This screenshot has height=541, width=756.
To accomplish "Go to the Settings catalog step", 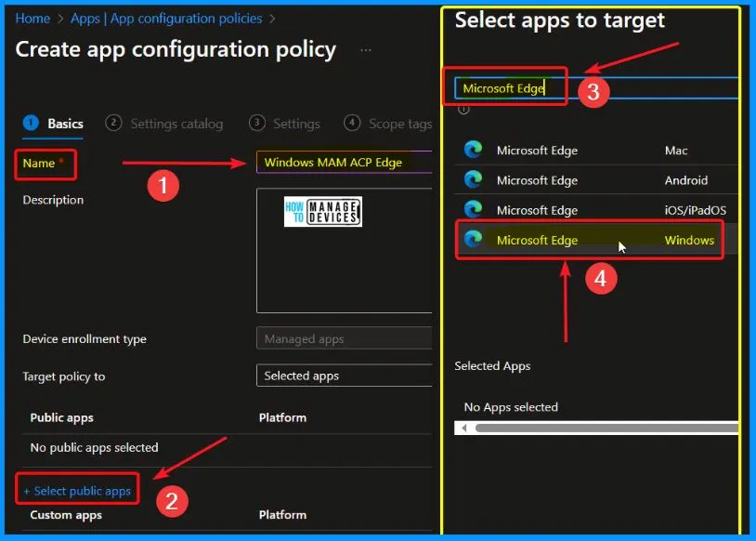I will coord(164,124).
